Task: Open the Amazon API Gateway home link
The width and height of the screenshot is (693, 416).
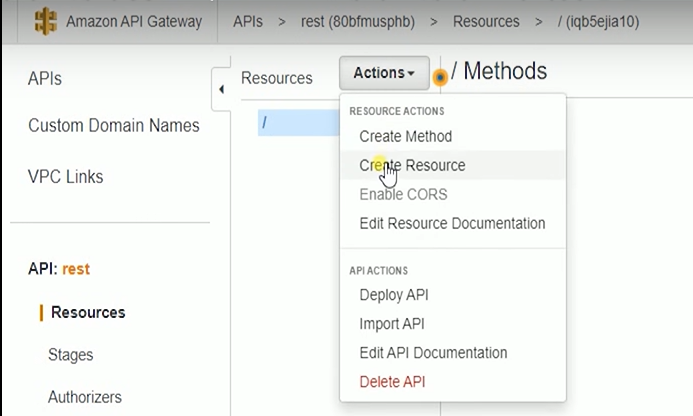Action: (x=134, y=22)
